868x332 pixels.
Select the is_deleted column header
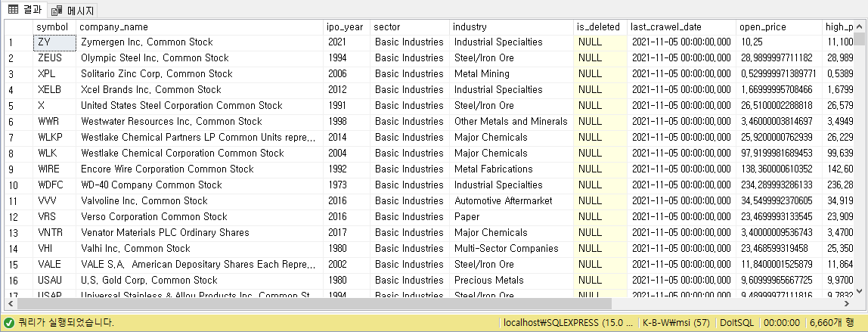600,27
